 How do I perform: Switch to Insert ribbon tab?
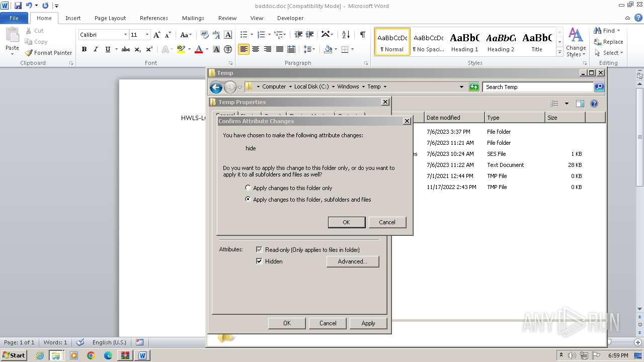tap(73, 18)
